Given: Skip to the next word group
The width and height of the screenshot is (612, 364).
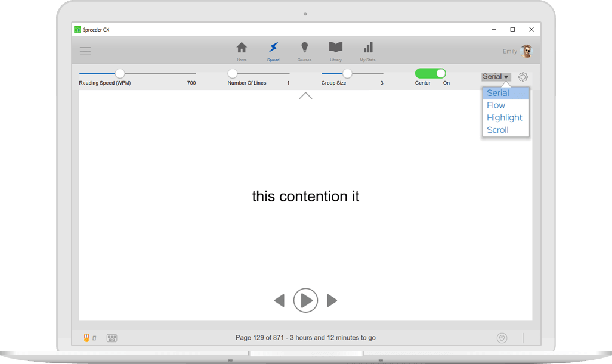Looking at the screenshot, I should (x=332, y=301).
